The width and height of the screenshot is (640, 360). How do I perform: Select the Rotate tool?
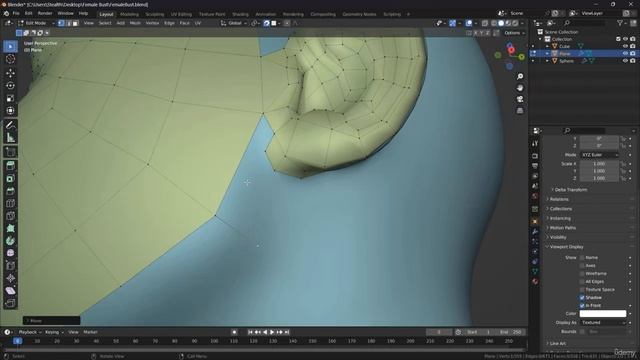(x=10, y=86)
